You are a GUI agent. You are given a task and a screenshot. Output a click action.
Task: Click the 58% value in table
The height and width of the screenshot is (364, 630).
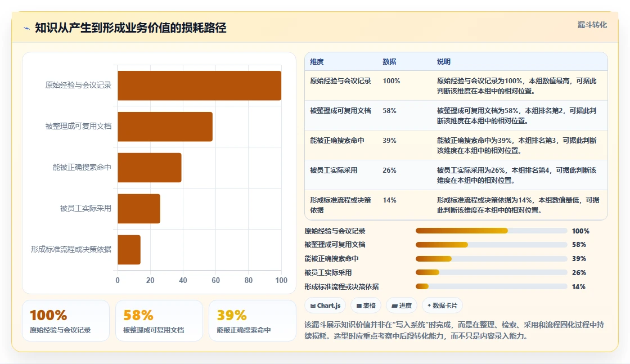point(389,110)
